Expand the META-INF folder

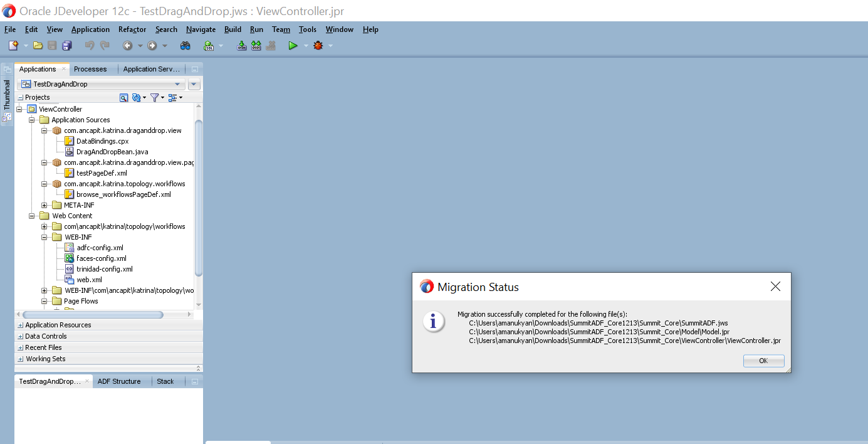pos(44,205)
